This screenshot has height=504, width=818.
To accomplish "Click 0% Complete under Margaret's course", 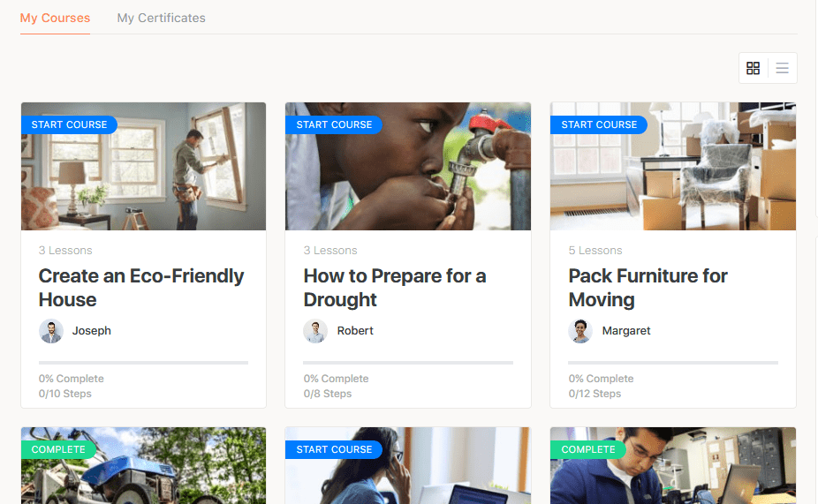I will coord(601,379).
